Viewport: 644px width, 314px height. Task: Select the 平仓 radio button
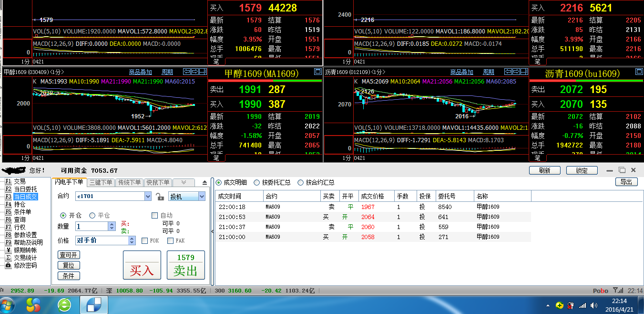pyautogui.click(x=92, y=216)
